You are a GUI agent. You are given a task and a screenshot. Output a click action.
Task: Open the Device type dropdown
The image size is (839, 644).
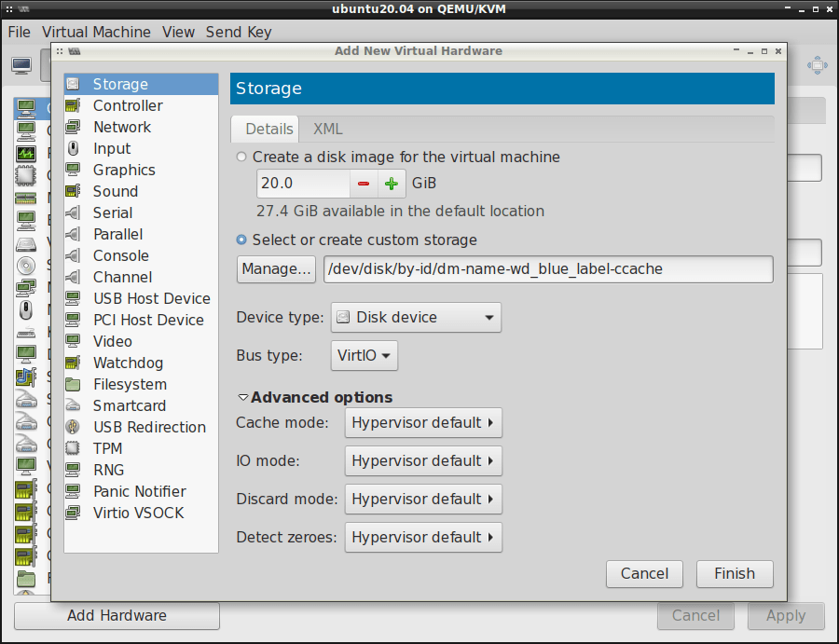pos(416,317)
